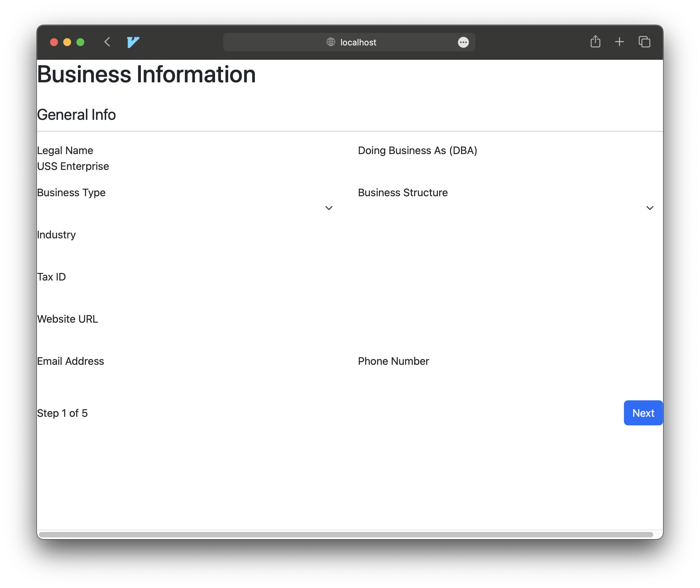Click the V site favicon in the toolbar
The width and height of the screenshot is (700, 588).
[x=132, y=42]
